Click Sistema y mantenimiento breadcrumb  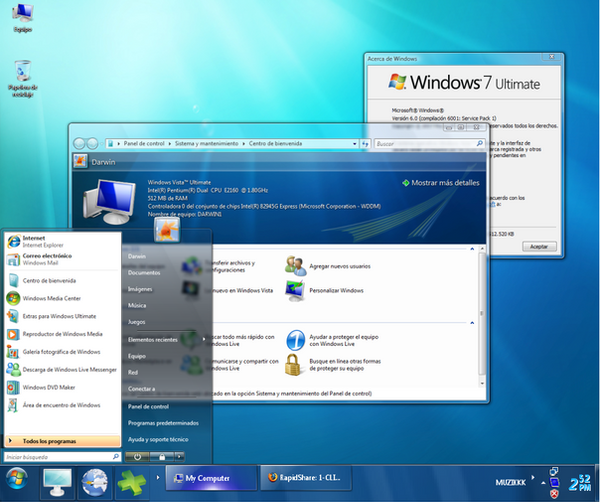[x=206, y=143]
